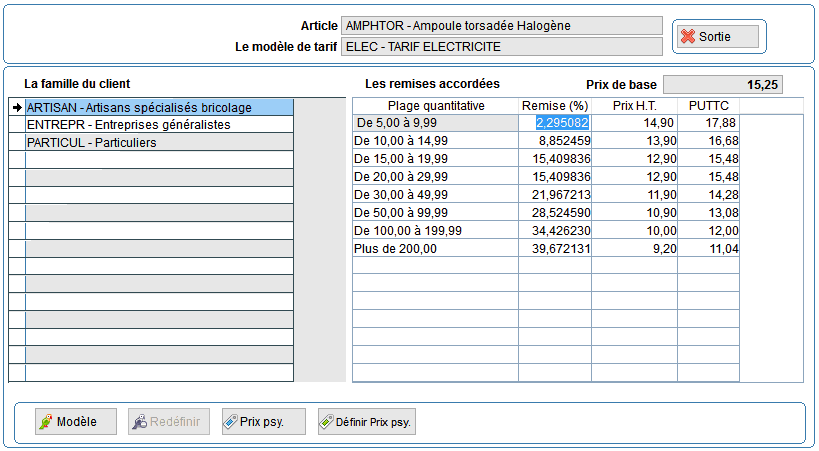
Task: Click the red X icon on Sortie
Action: 687,37
